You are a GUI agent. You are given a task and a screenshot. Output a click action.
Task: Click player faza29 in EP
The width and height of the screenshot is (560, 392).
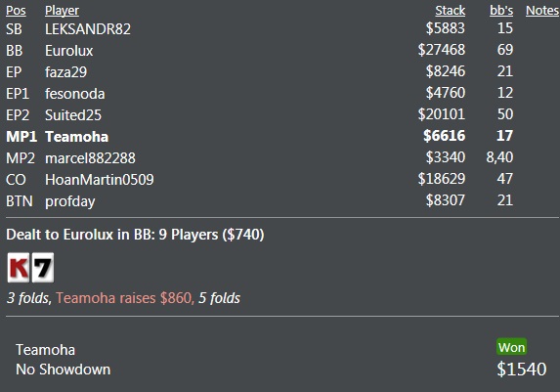point(66,71)
